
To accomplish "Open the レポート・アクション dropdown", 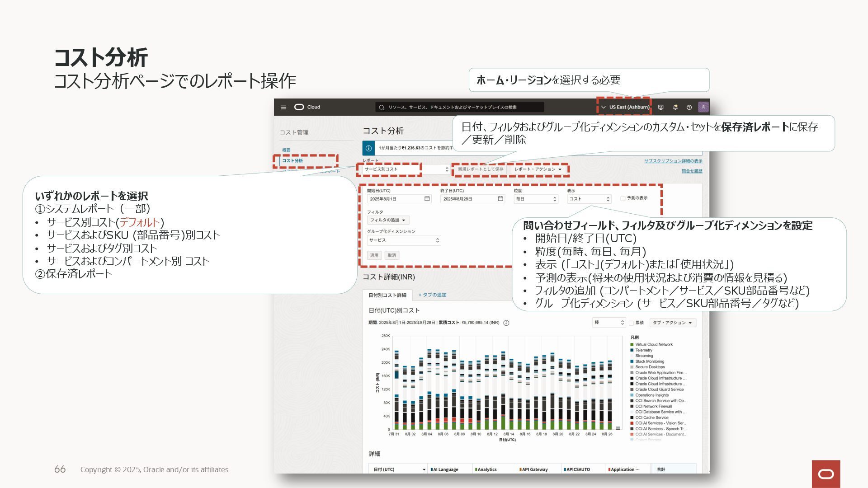I will 538,169.
